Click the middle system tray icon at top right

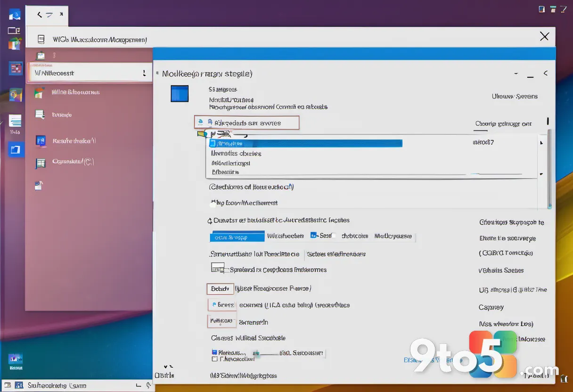553,8
